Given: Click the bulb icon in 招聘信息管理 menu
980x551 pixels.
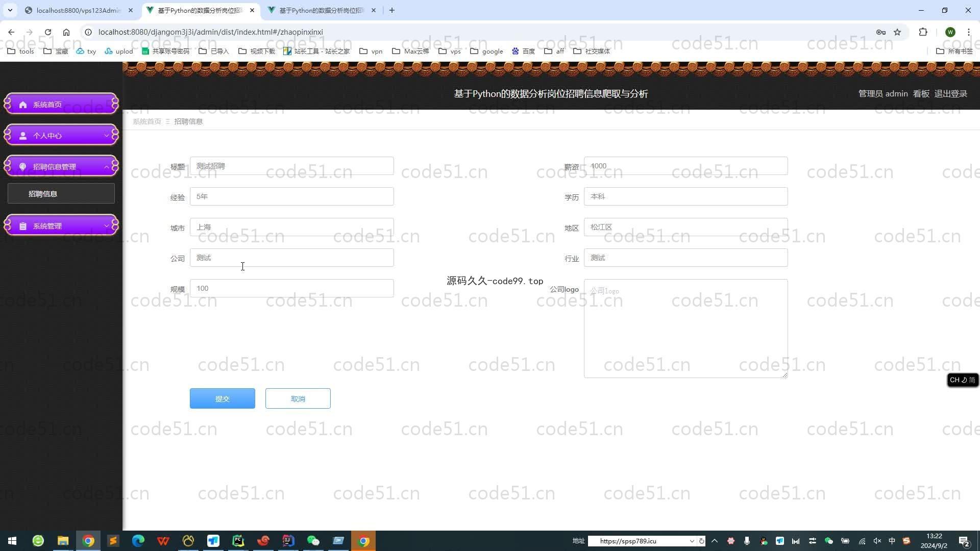Looking at the screenshot, I should 23,167.
